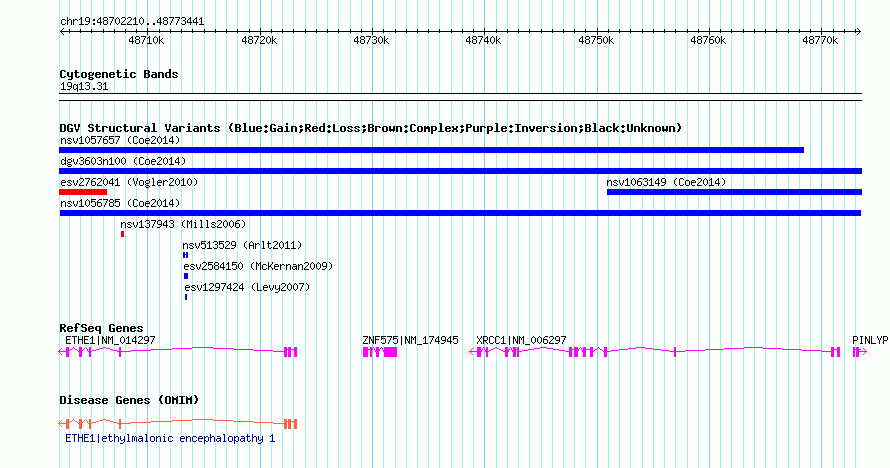
Task: Click the esv1297424 (Levy2007) blue marker
Action: click(186, 297)
